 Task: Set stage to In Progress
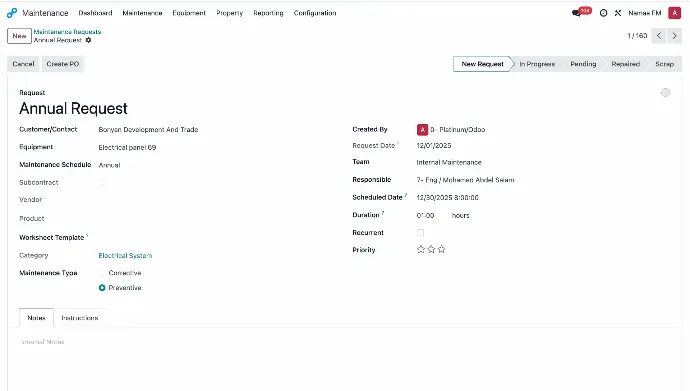point(537,64)
